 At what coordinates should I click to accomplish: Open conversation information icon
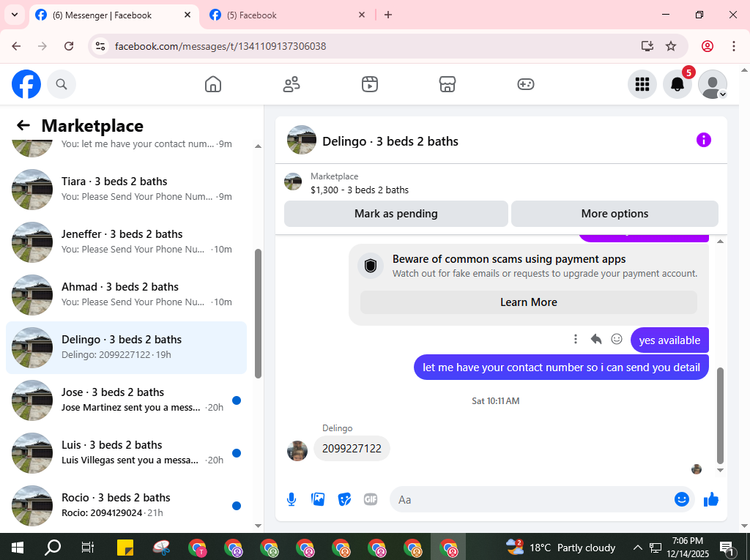704,140
